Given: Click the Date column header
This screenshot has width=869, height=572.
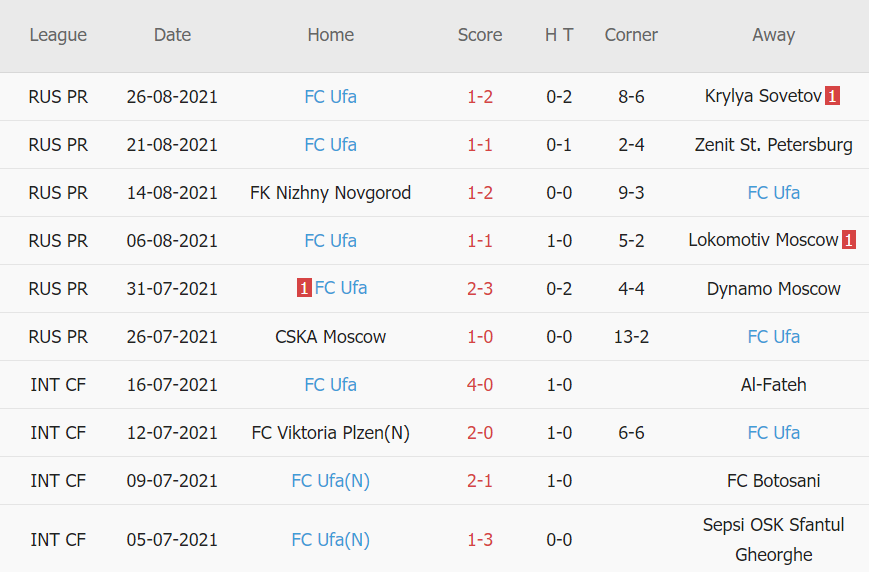Looking at the screenshot, I should [x=172, y=35].
